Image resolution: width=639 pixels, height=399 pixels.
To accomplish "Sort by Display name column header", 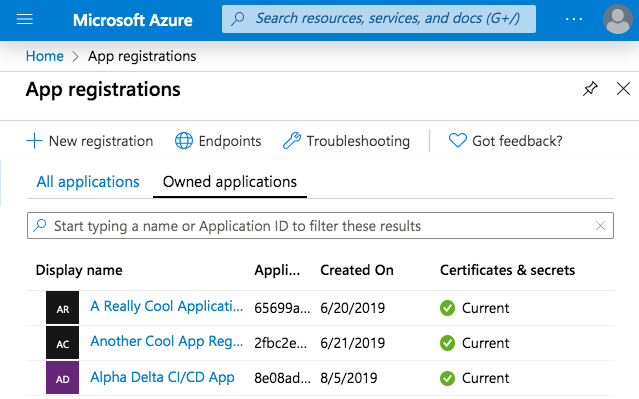I will [x=79, y=270].
